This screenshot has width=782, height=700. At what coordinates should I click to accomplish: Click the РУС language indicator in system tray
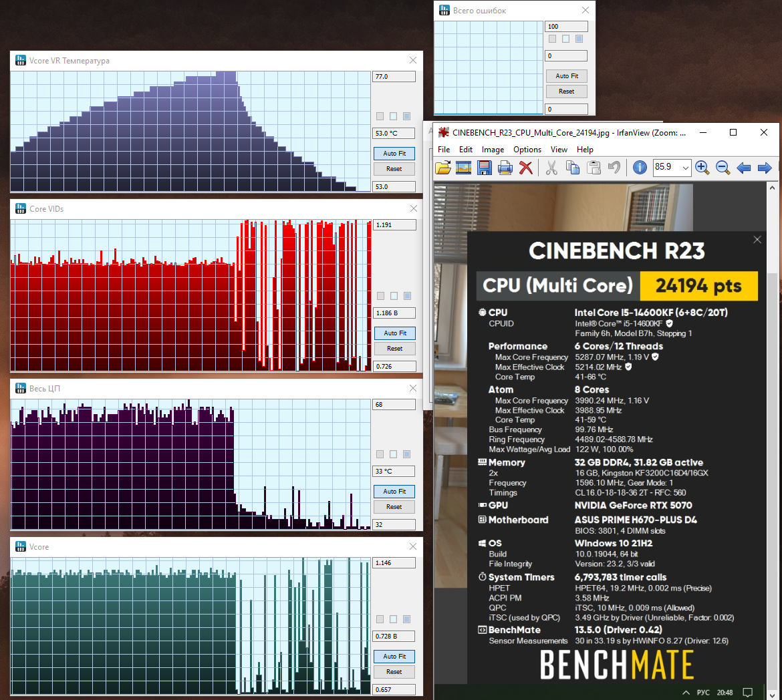[703, 693]
